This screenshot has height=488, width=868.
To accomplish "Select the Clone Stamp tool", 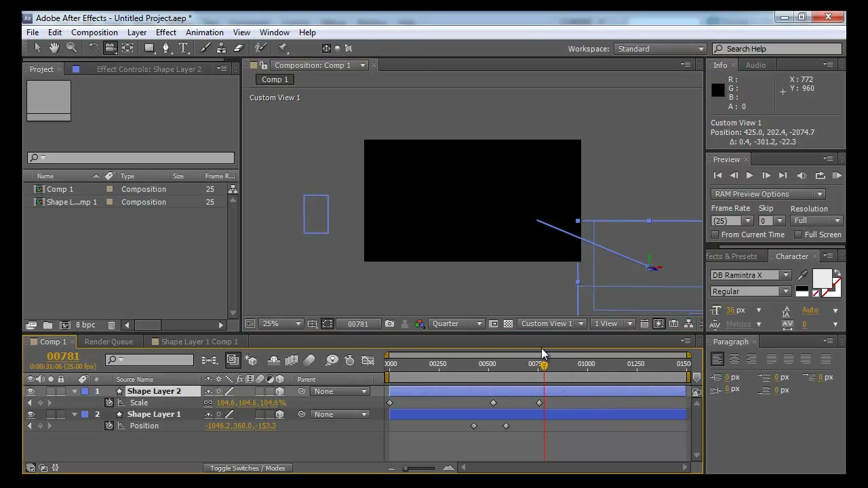I will (221, 48).
